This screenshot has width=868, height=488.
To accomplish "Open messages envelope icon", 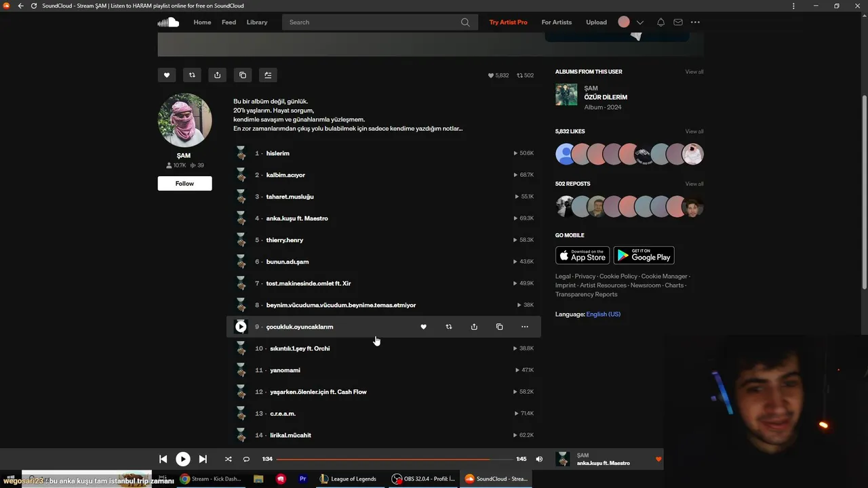I will point(678,22).
